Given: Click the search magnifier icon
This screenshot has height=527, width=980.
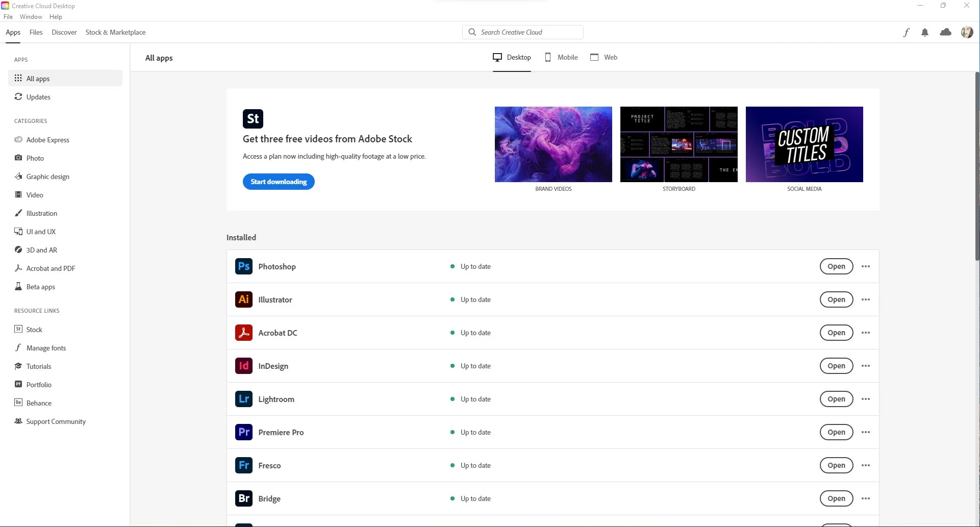Looking at the screenshot, I should point(472,32).
